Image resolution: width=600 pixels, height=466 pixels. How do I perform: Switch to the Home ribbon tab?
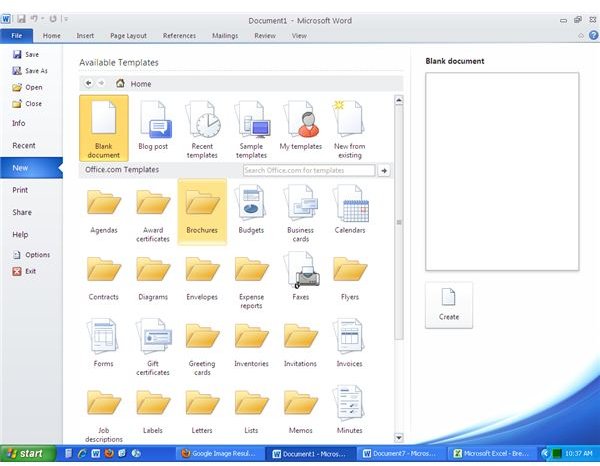[x=52, y=36]
